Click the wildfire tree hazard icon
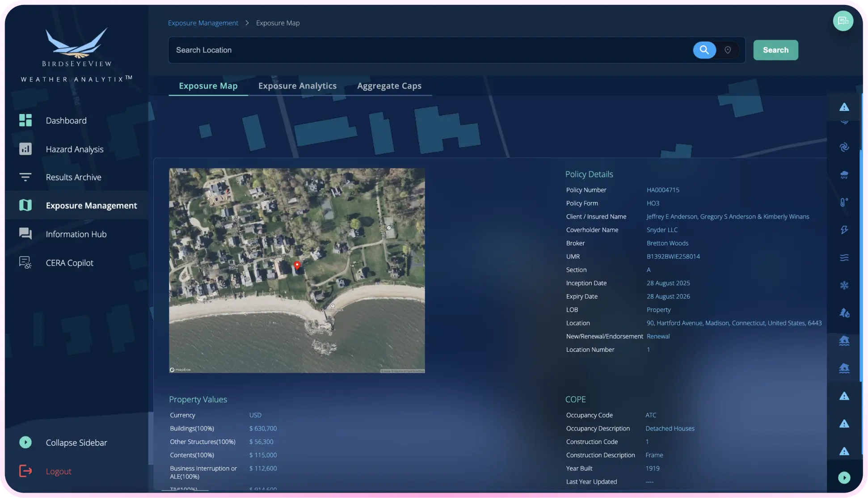The image size is (868, 498). (x=844, y=313)
